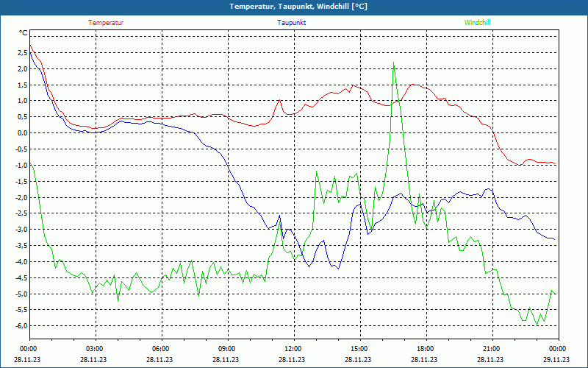Click the -2,5 value on the y-axis
The width and height of the screenshot is (588, 368).
click(x=21, y=213)
